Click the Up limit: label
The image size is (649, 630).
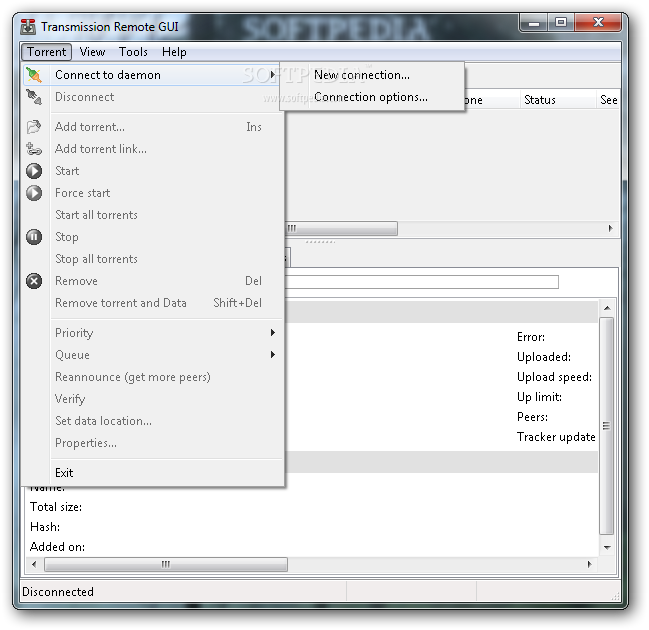click(x=540, y=397)
